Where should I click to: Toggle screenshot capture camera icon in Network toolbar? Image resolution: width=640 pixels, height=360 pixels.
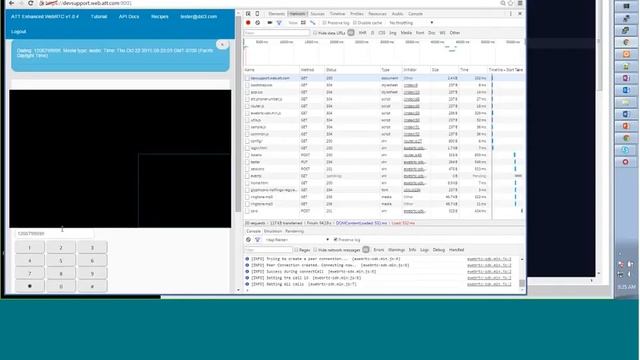(270, 23)
